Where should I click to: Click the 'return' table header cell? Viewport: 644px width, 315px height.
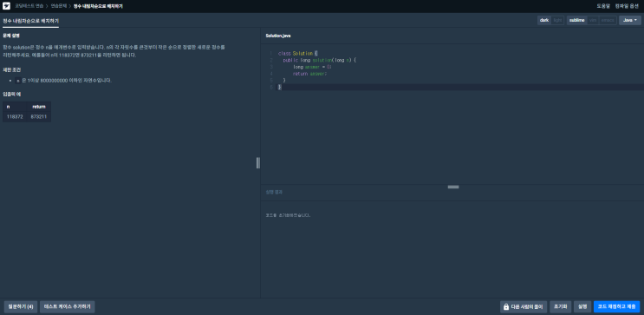pyautogui.click(x=39, y=107)
